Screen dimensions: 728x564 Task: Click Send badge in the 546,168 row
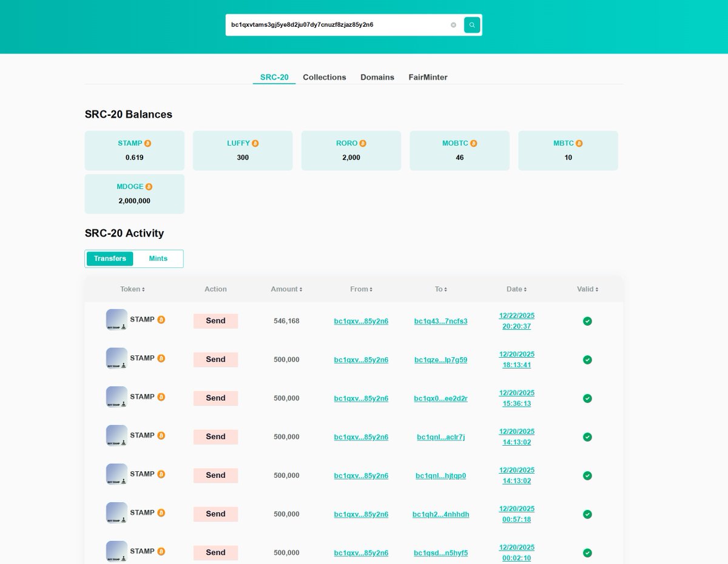pyautogui.click(x=215, y=321)
